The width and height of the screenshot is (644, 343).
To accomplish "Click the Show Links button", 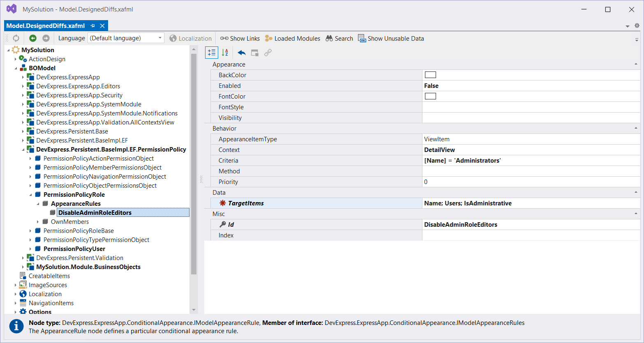I will (x=240, y=38).
